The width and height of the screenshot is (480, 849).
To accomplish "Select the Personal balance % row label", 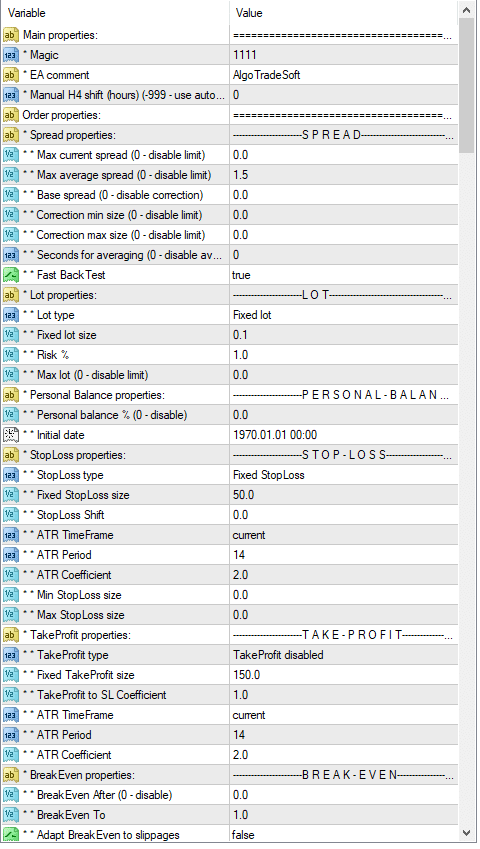I will pyautogui.click(x=105, y=415).
